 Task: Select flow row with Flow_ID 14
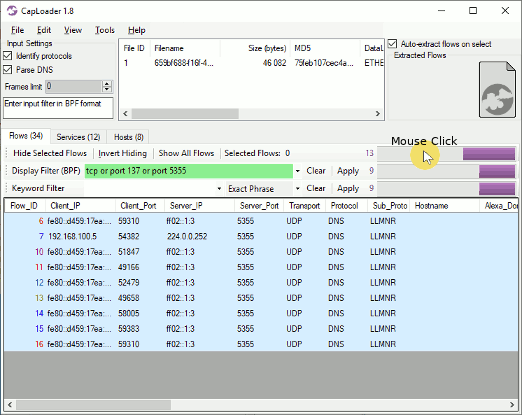(x=261, y=313)
